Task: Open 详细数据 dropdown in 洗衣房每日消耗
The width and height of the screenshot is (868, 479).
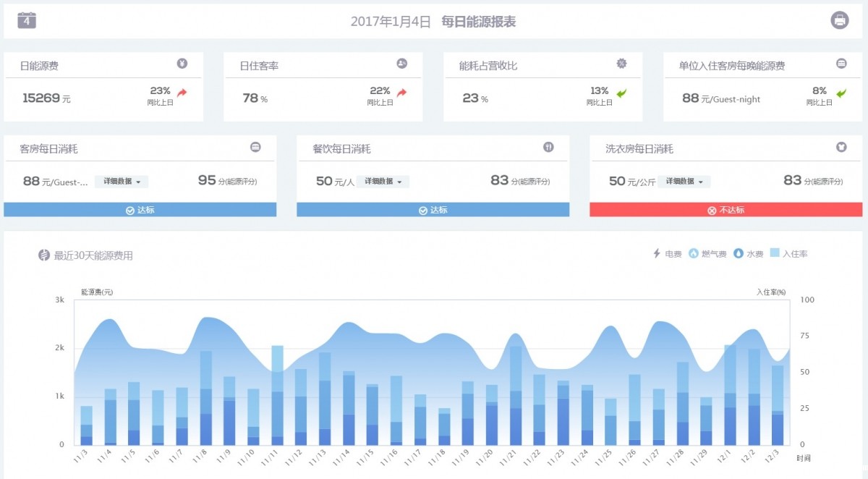Action: pyautogui.click(x=684, y=182)
